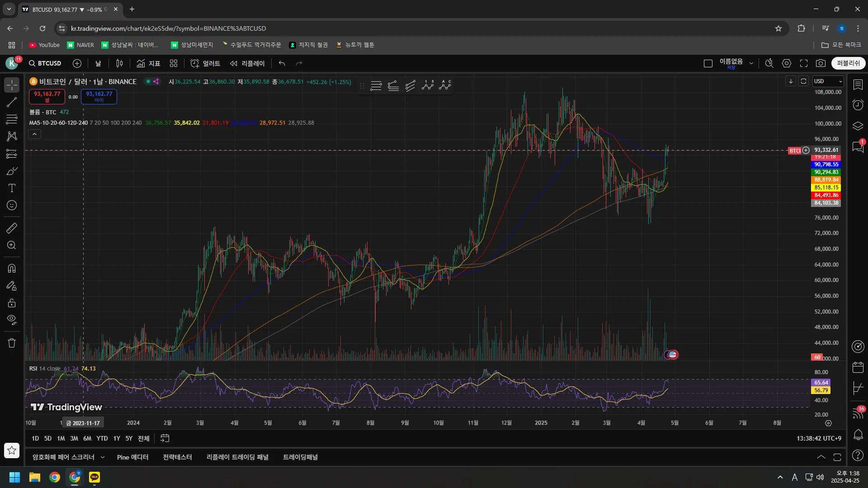This screenshot has height=488, width=868.
Task: Open the USD currency dropdown
Action: (x=828, y=81)
